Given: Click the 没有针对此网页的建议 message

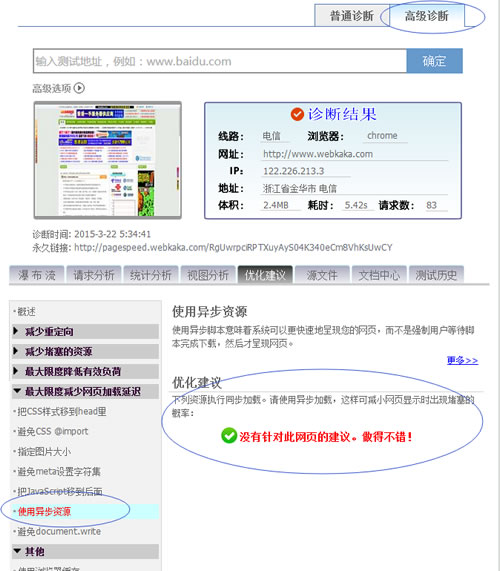Looking at the screenshot, I should point(326,436).
